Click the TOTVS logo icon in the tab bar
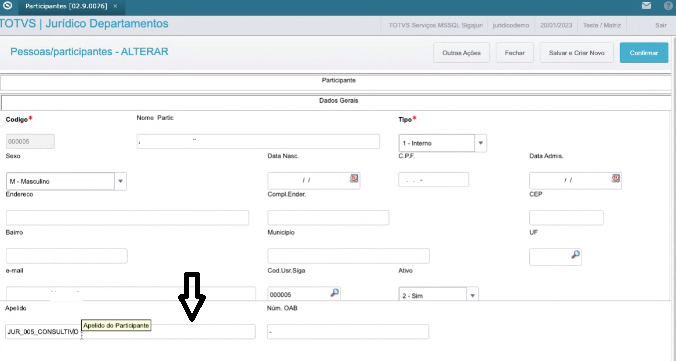The height and width of the screenshot is (361, 676). (x=7, y=6)
